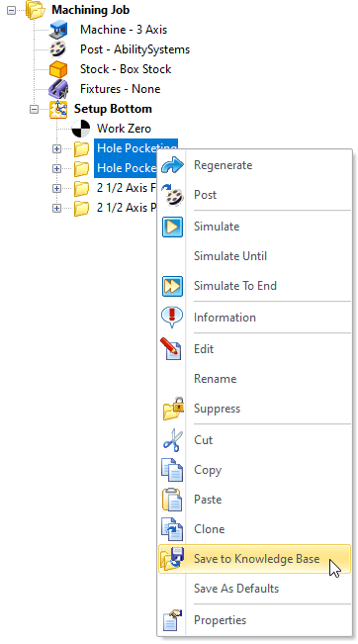Select Suppress menu entry

(254, 409)
